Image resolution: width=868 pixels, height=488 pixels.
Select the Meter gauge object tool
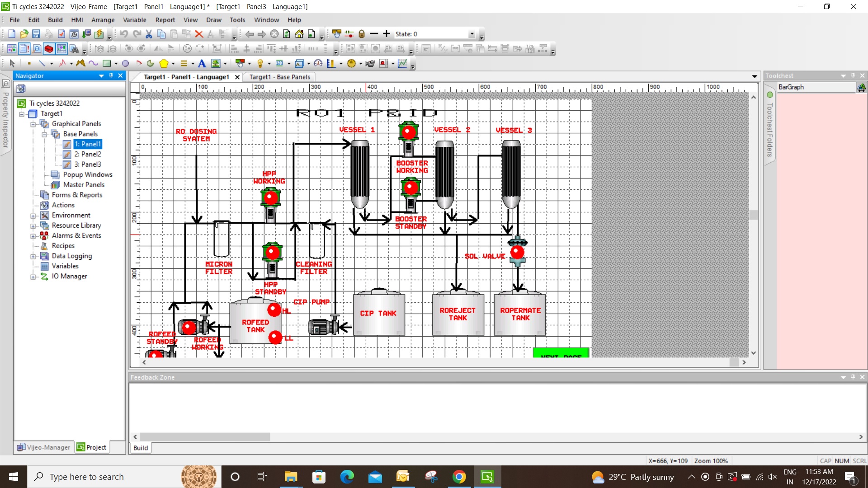pos(318,64)
